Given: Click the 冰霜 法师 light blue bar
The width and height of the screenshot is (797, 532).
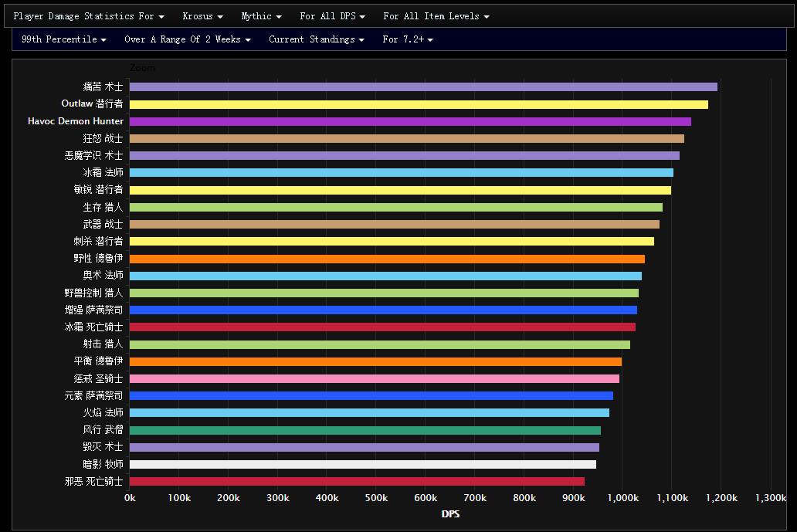Looking at the screenshot, I should pyautogui.click(x=402, y=173).
